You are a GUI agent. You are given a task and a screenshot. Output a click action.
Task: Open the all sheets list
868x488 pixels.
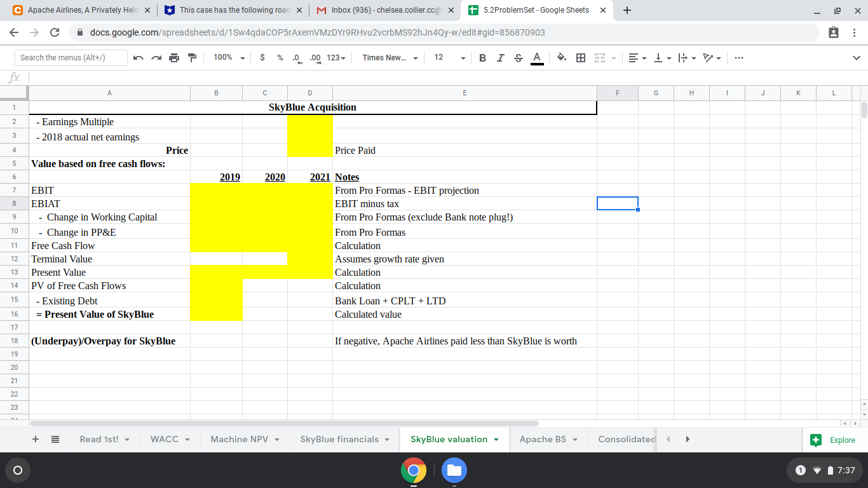(x=55, y=439)
